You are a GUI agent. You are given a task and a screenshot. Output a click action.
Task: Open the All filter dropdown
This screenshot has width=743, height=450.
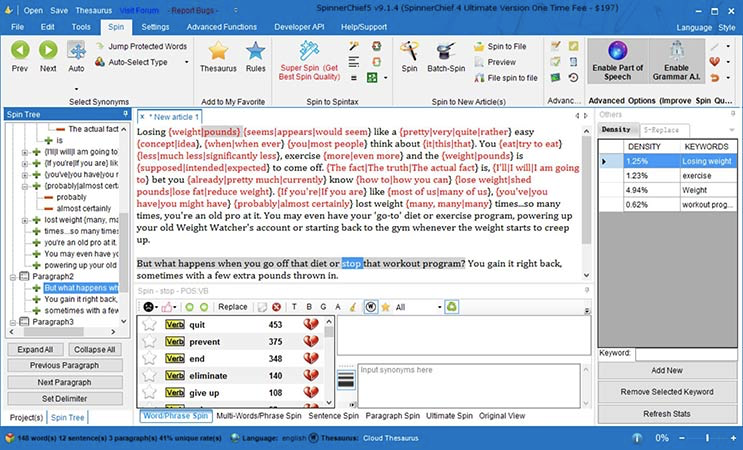[439, 307]
